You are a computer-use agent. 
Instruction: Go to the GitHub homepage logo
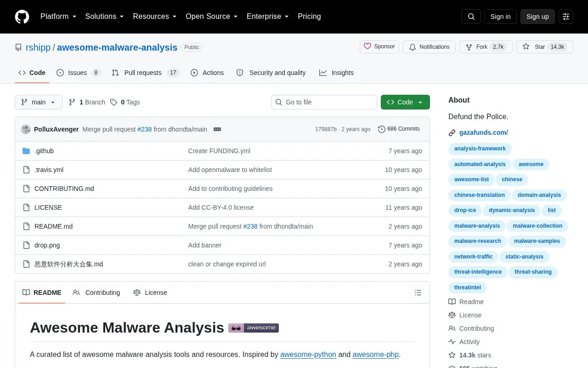(x=22, y=17)
